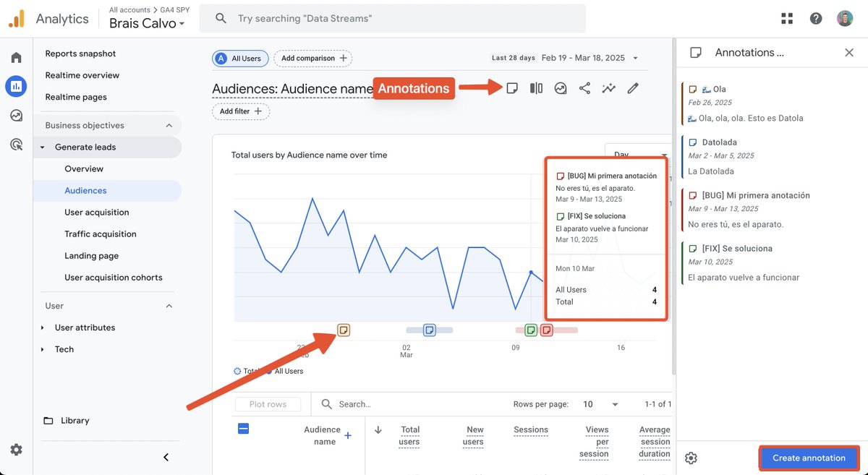Image resolution: width=868 pixels, height=475 pixels.
Task: Toggle the select-all rows checkbox in table
Action: coord(244,429)
